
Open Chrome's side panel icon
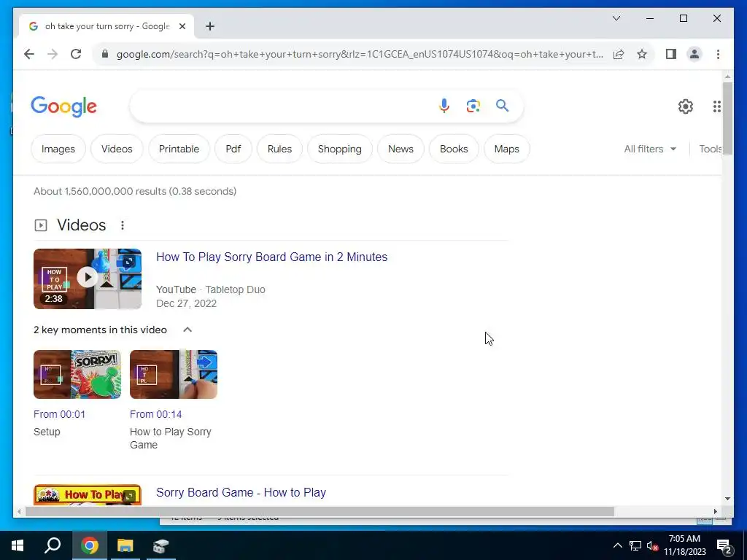click(671, 54)
